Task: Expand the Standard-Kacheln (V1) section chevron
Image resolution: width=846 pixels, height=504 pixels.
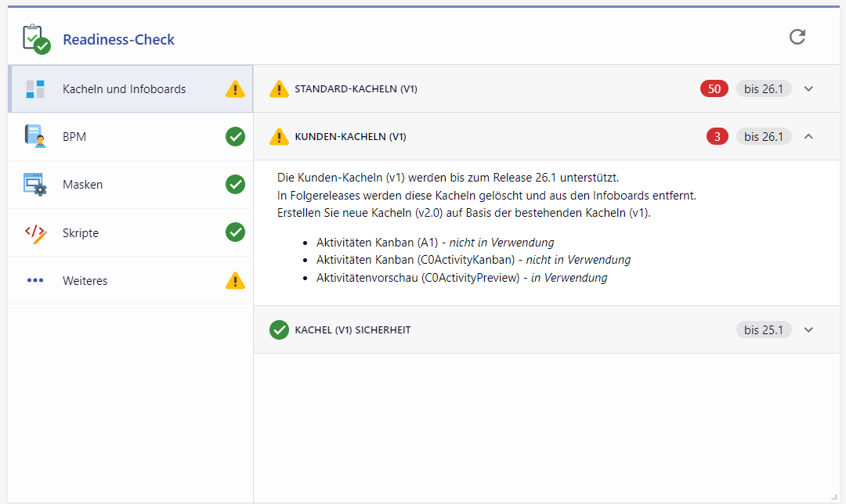Action: pyautogui.click(x=809, y=89)
